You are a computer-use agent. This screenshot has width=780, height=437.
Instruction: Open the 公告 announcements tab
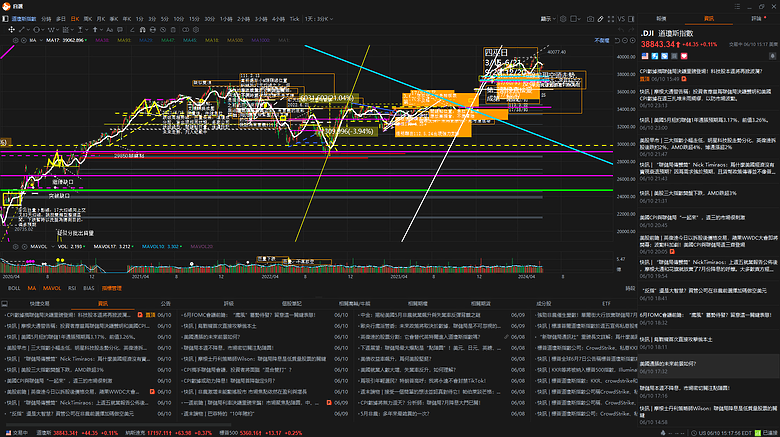point(166,303)
